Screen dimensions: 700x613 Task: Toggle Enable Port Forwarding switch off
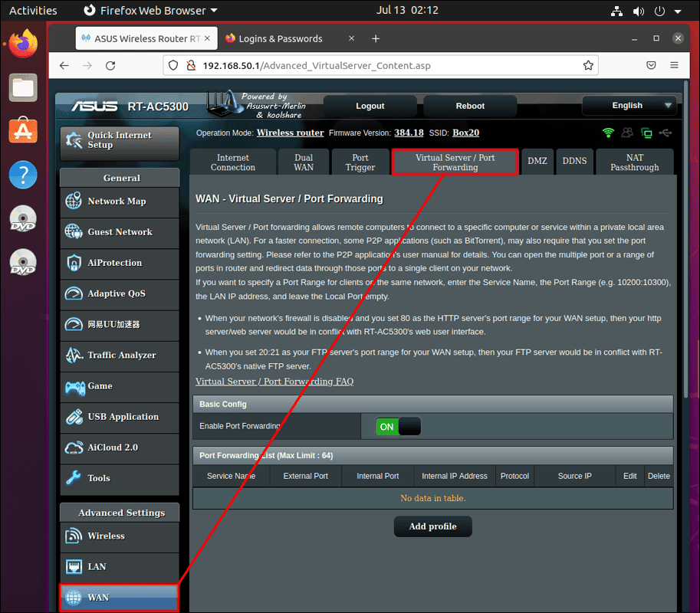click(398, 427)
